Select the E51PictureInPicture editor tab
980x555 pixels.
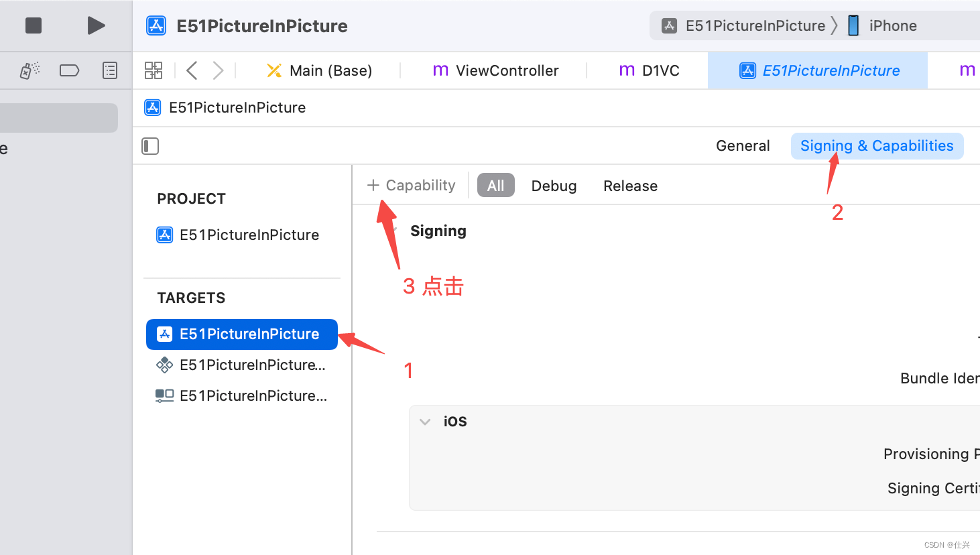818,70
